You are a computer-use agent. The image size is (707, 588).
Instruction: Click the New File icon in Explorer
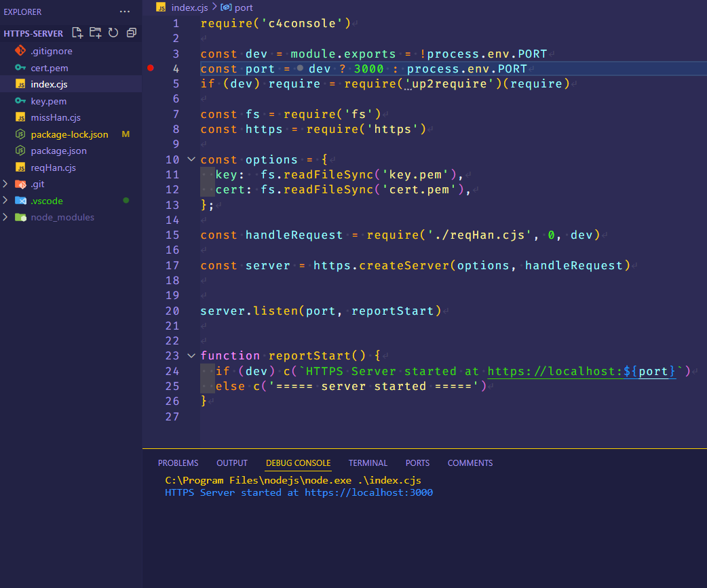tap(77, 33)
